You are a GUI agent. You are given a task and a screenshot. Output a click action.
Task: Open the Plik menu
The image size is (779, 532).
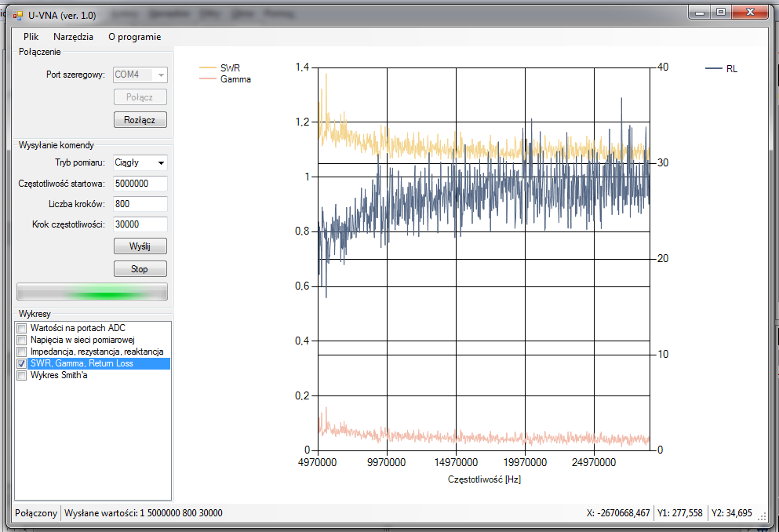point(31,37)
